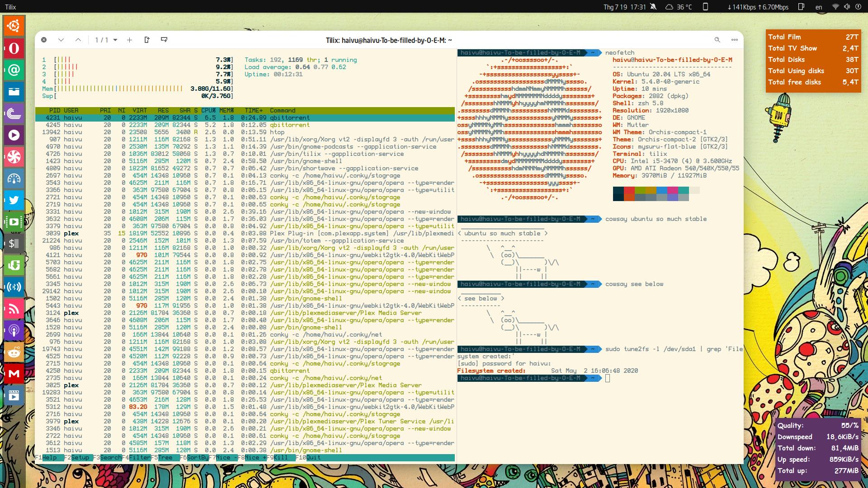The image size is (868, 488).
Task: Open search in Tilix header bar
Action: click(717, 40)
